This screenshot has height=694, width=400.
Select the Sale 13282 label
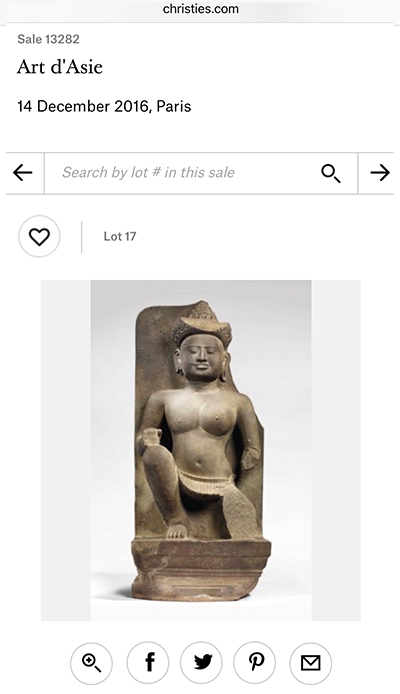click(48, 39)
